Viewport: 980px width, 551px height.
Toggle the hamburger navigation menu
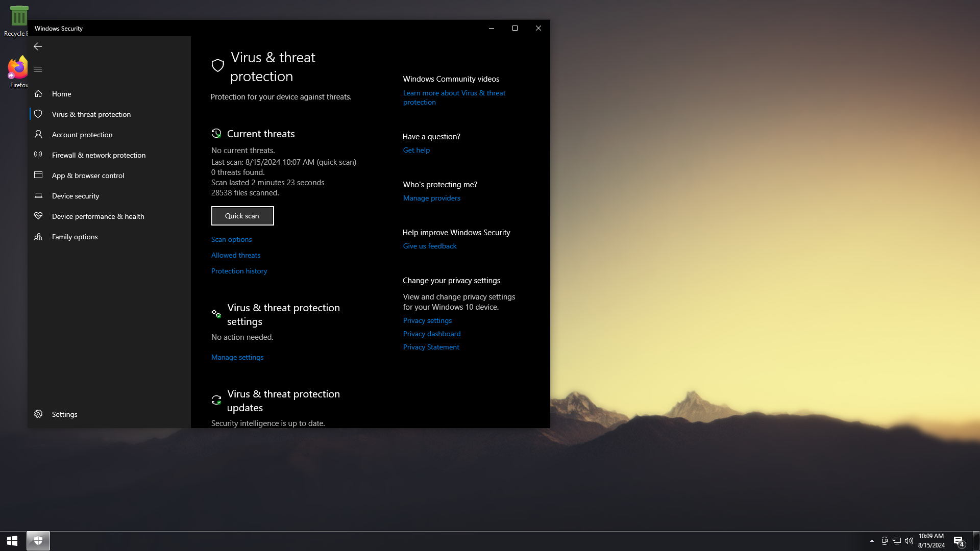[x=38, y=69]
